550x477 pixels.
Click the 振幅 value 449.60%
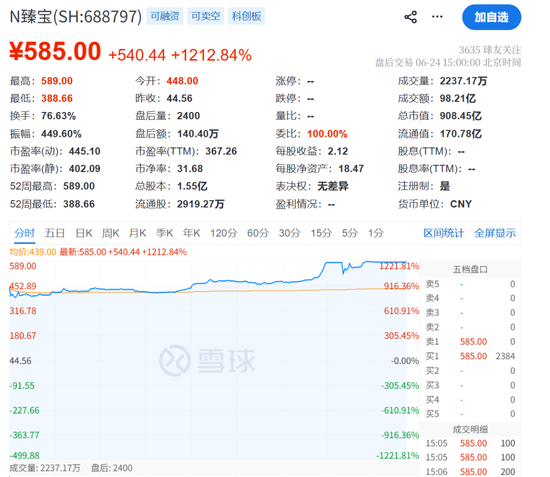point(61,134)
